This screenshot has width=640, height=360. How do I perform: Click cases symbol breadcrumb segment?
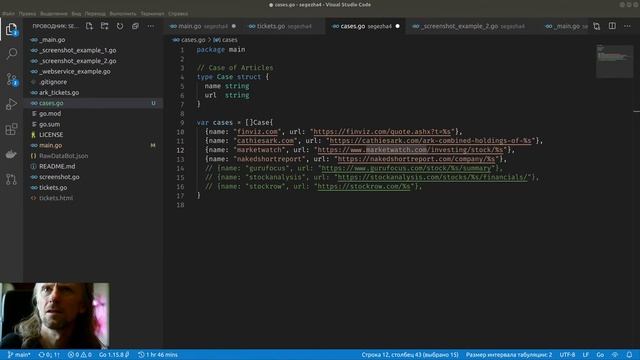tap(226, 40)
